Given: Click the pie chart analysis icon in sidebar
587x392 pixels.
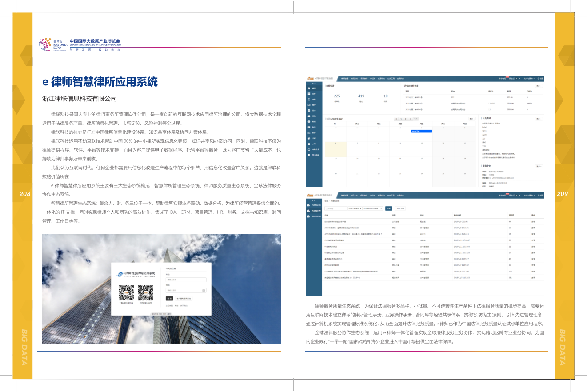Looking at the screenshot, I should [309, 138].
